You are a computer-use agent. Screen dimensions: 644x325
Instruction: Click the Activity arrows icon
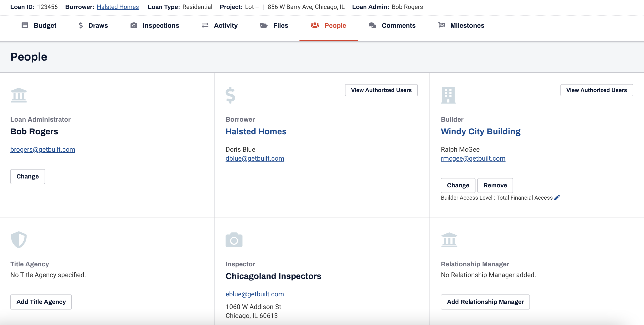pyautogui.click(x=205, y=25)
